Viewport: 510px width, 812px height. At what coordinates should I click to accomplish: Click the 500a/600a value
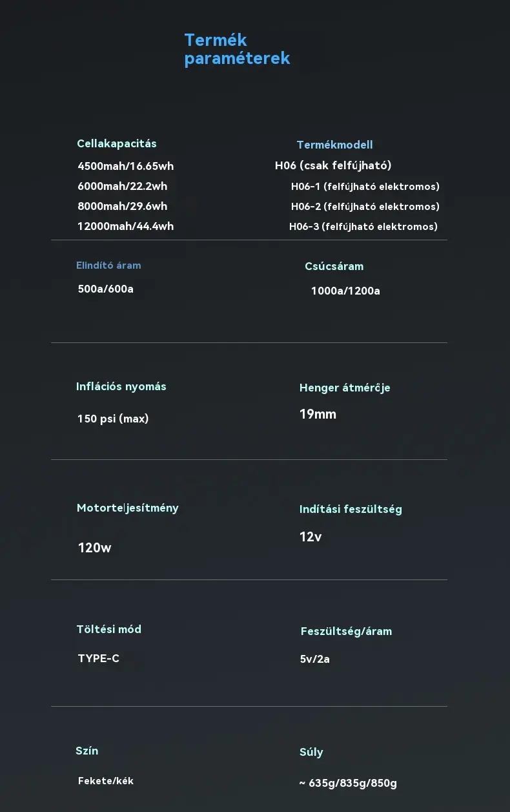[106, 289]
